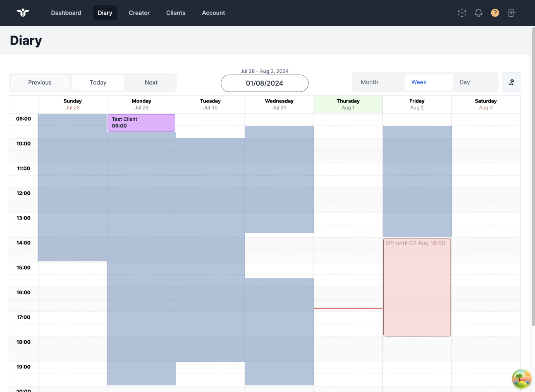535x392 pixels.
Task: Click the Jul 28 - Aug 3, 2024 range label
Action: tap(265, 71)
